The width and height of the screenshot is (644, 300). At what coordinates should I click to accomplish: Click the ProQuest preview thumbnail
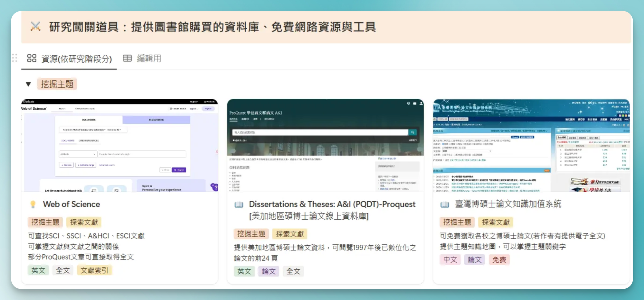(325, 145)
